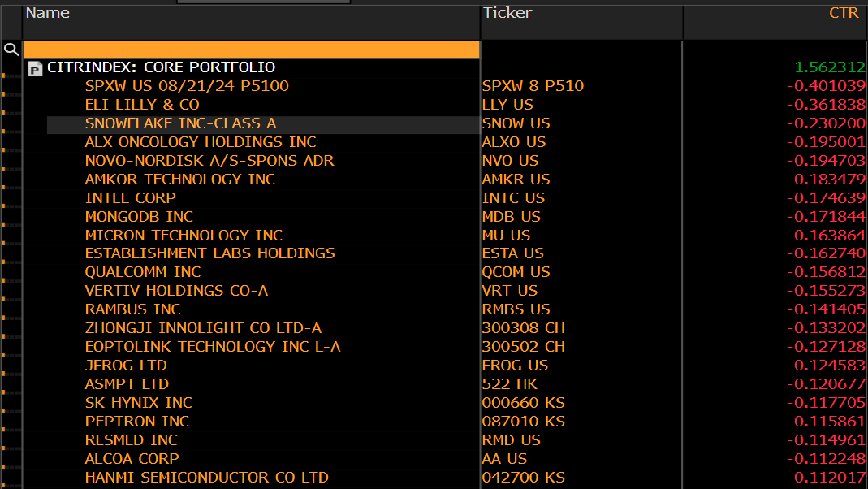Image resolution: width=868 pixels, height=489 pixels.
Task: Select HANMI SEMICONDUCTOR CO LTD name
Action: pos(206,478)
